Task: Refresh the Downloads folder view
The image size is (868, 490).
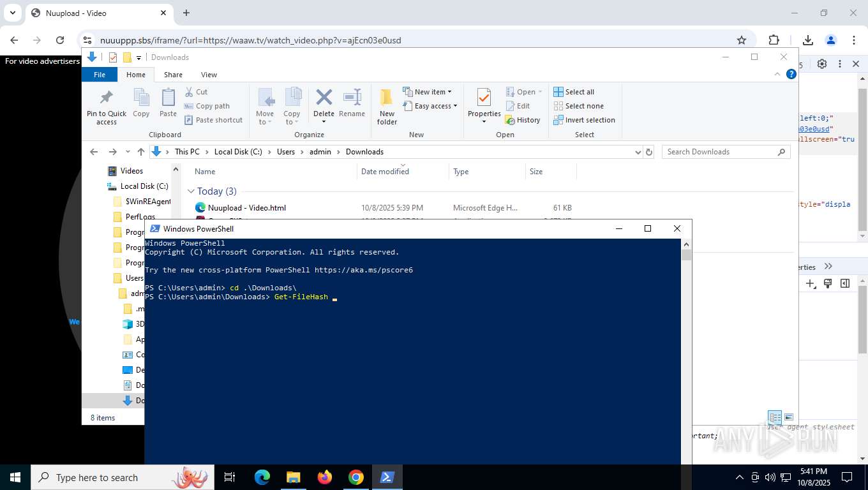Action: pyautogui.click(x=649, y=152)
